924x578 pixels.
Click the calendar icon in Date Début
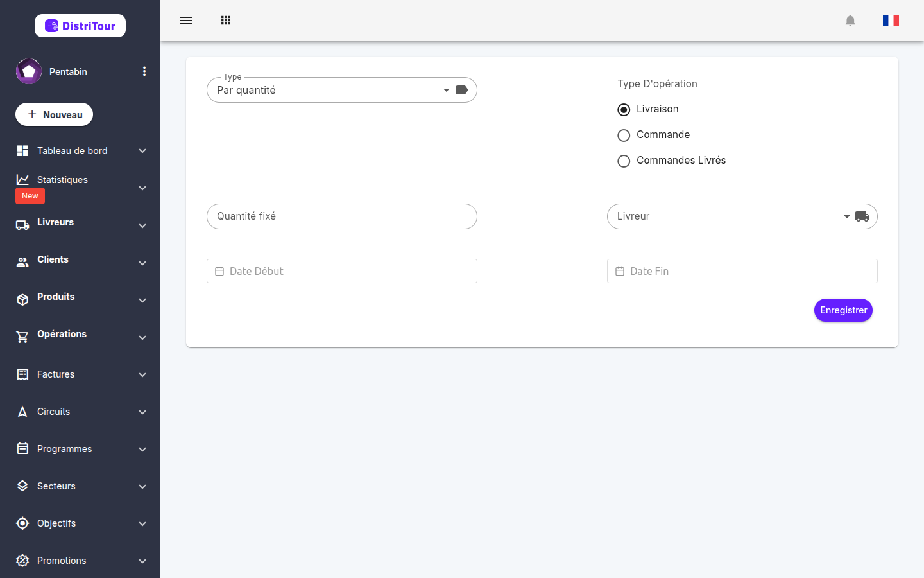(x=219, y=271)
